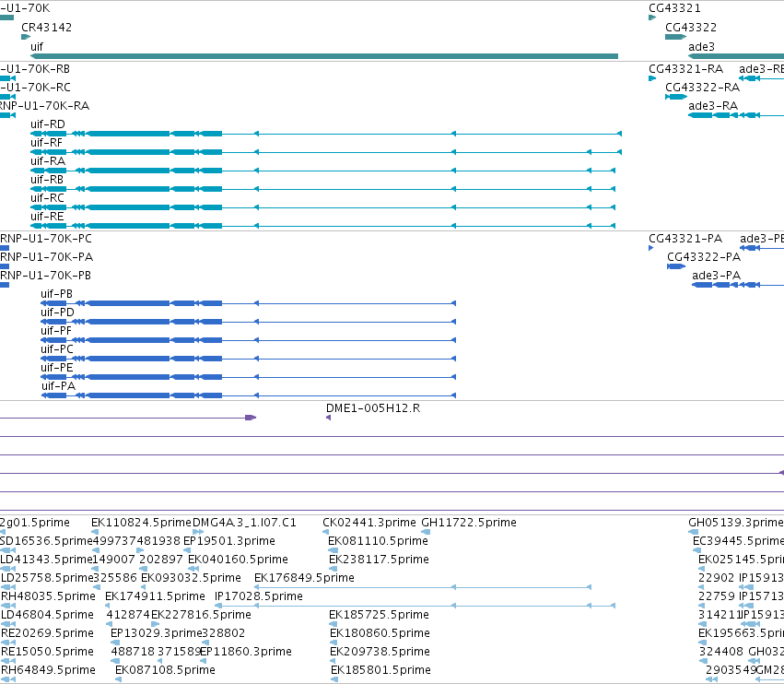This screenshot has width=784, height=684.
Task: Select the ade3 gene bar
Action: pos(736,56)
